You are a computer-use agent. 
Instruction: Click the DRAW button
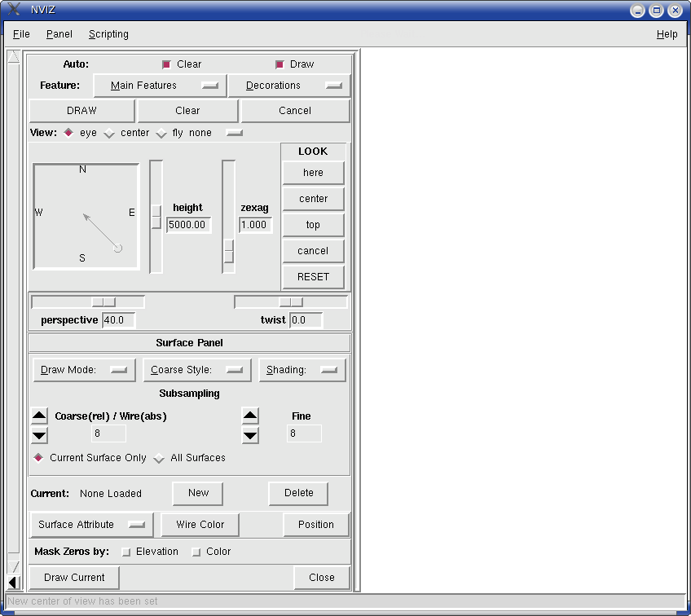click(82, 111)
